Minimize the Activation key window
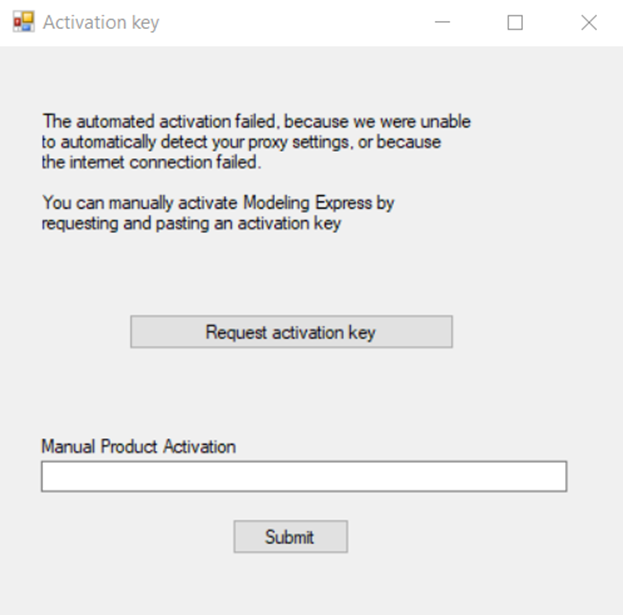The width and height of the screenshot is (623, 615). [442, 22]
